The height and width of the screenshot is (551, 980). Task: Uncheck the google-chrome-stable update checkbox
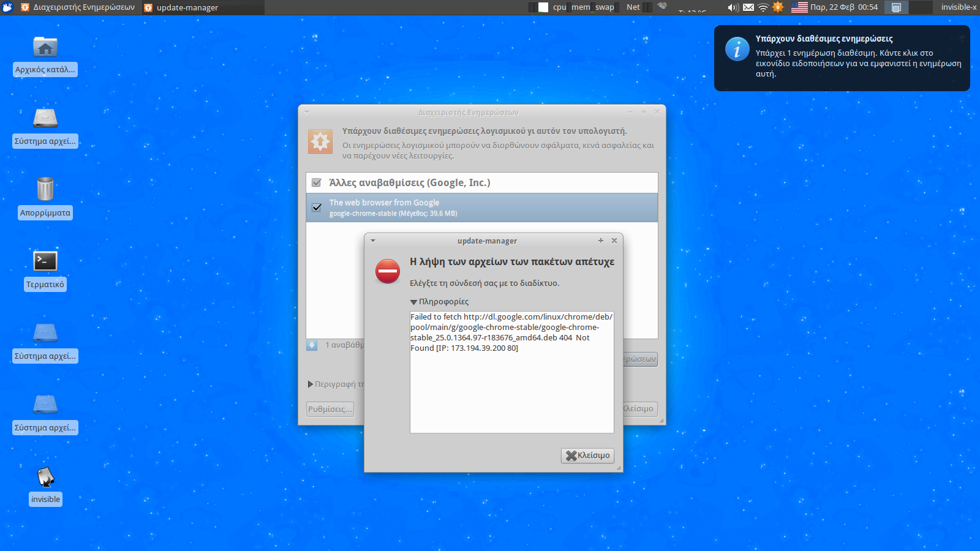pyautogui.click(x=317, y=208)
